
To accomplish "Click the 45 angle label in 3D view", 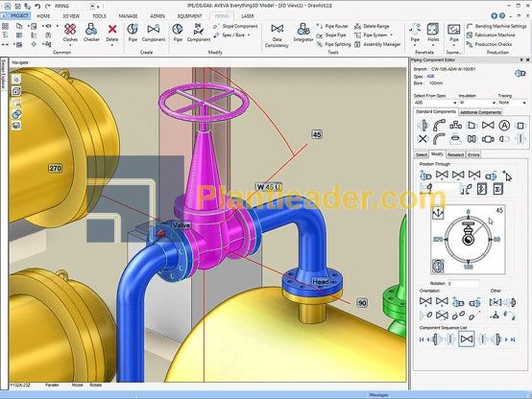I will coord(317,134).
